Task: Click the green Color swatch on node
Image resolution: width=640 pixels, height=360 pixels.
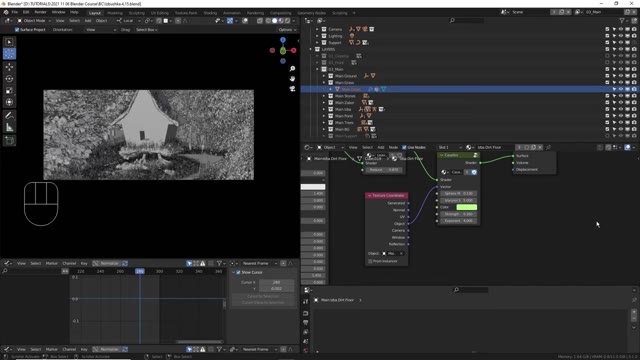Action: 467,207
